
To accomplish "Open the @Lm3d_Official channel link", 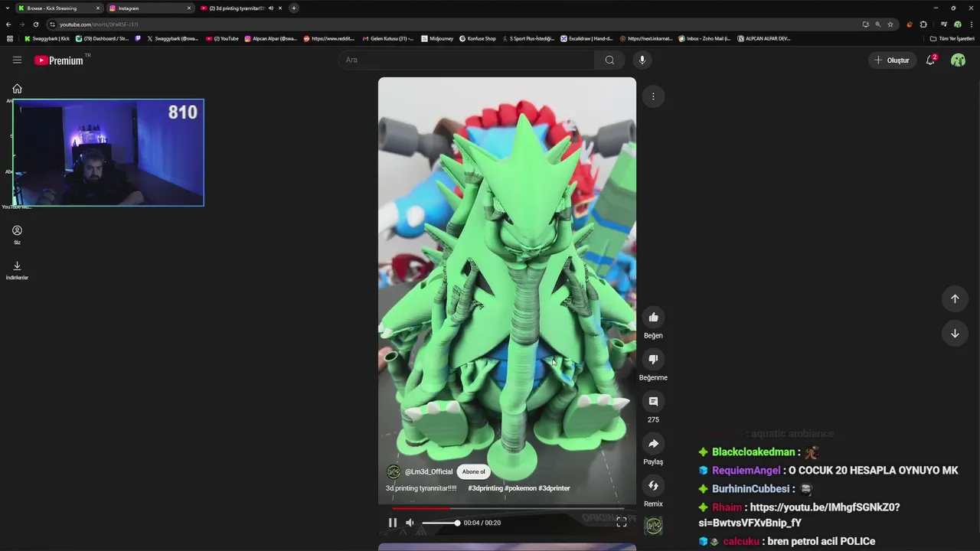I will 429,472.
